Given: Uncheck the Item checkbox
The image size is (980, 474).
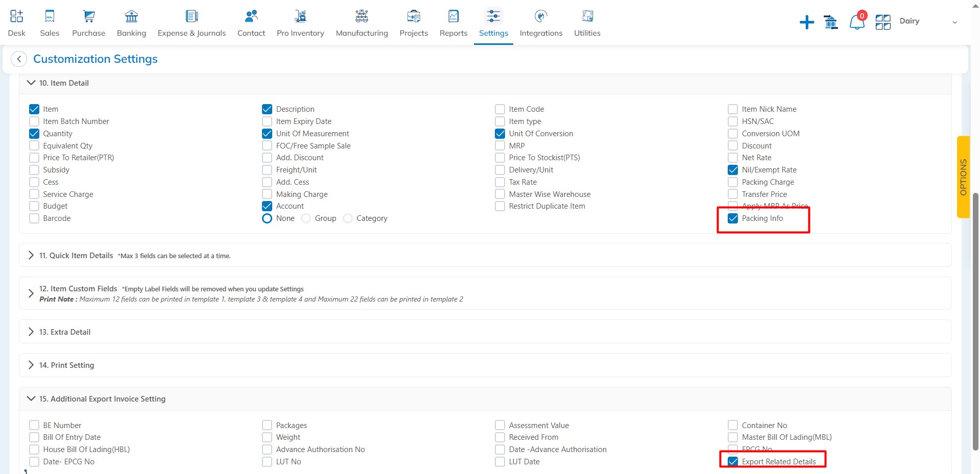Looking at the screenshot, I should (x=34, y=109).
